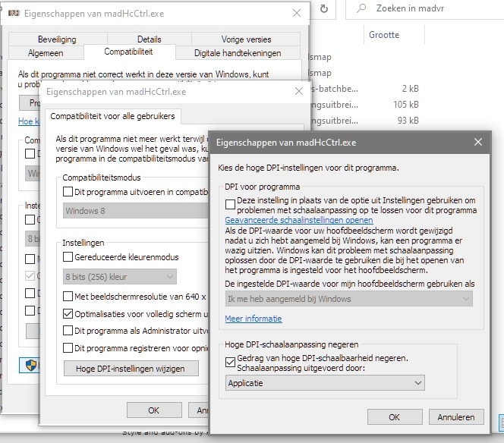Viewport: 504px width, 443px height.
Task: Switch to the Vorige versies tab
Action: [246, 39]
